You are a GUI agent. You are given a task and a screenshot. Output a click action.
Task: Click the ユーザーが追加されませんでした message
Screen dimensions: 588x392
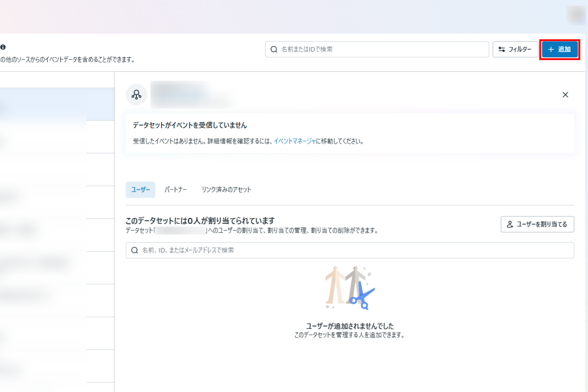pos(349,326)
